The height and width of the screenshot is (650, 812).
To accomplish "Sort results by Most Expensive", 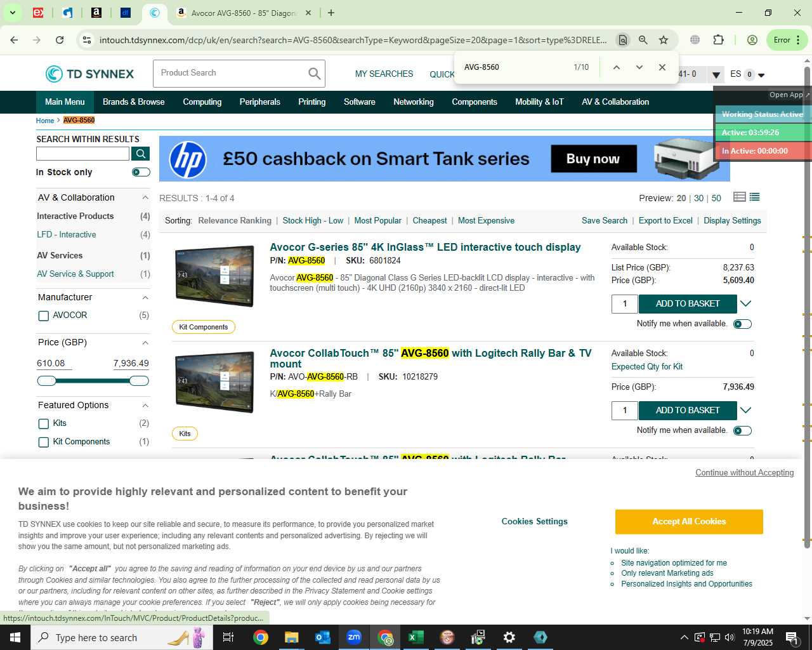I will tap(486, 221).
